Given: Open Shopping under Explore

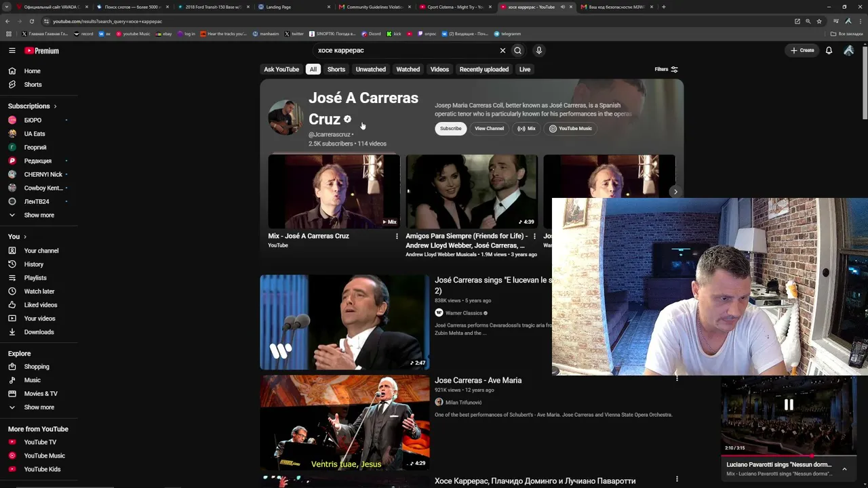Looking at the screenshot, I should tap(37, 367).
